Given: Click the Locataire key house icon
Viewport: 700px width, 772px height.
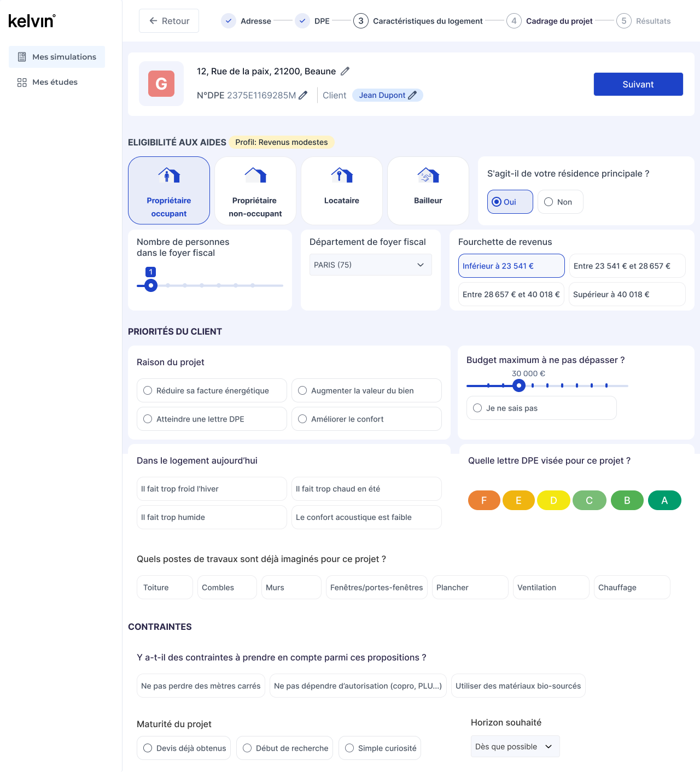Looking at the screenshot, I should (x=342, y=175).
